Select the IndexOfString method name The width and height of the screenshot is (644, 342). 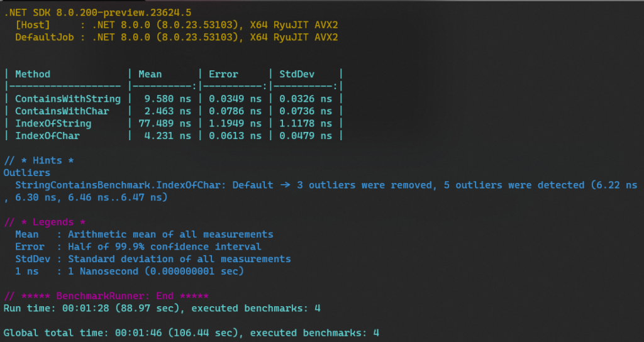pos(53,123)
